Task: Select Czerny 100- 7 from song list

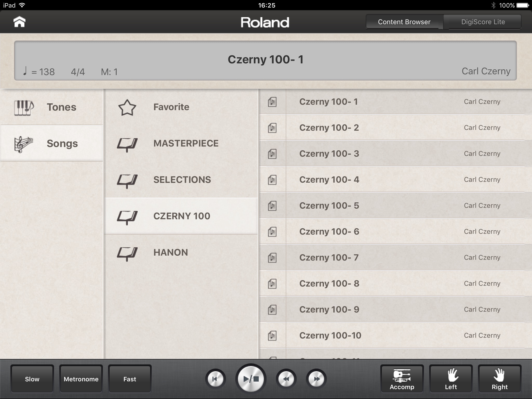Action: (329, 257)
